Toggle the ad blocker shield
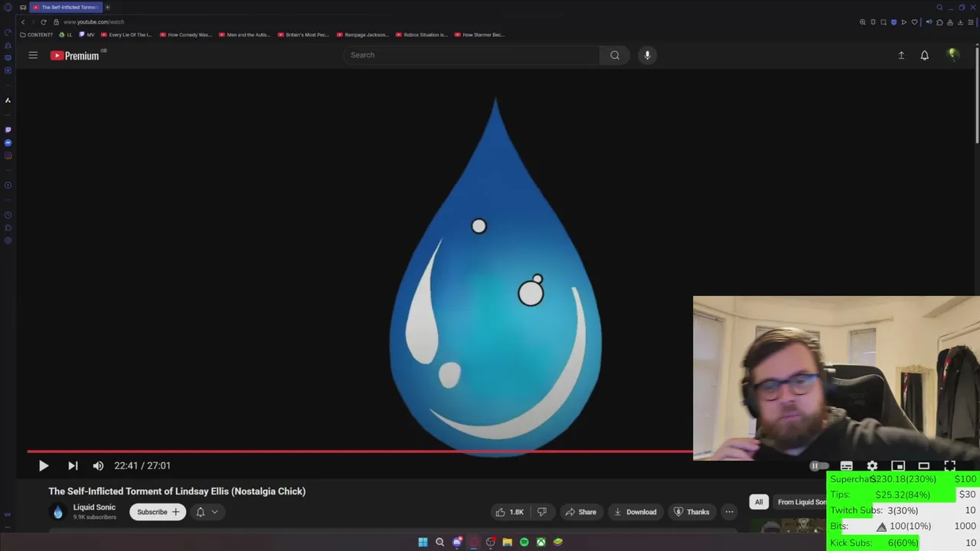Screen dimensions: 980x551 click(893, 22)
